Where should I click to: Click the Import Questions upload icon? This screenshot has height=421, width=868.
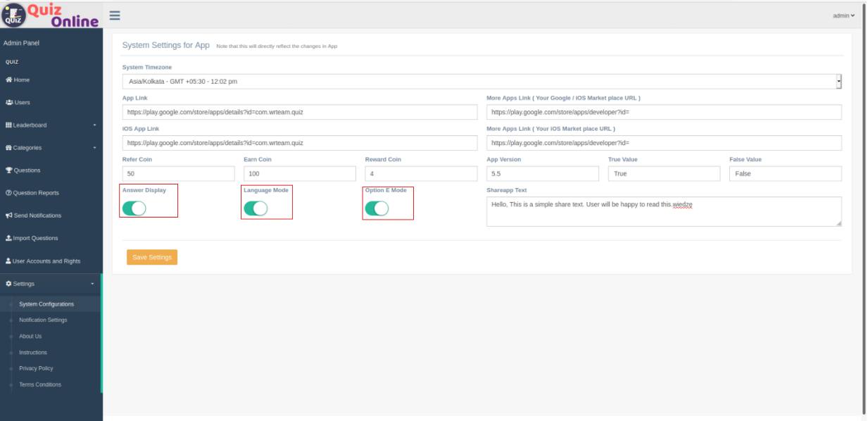[x=8, y=238]
